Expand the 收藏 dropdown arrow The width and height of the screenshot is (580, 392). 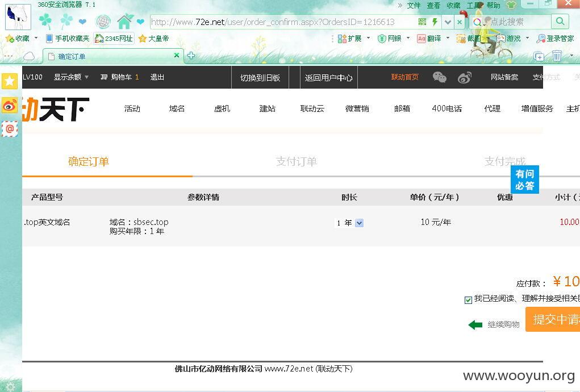pyautogui.click(x=36, y=38)
